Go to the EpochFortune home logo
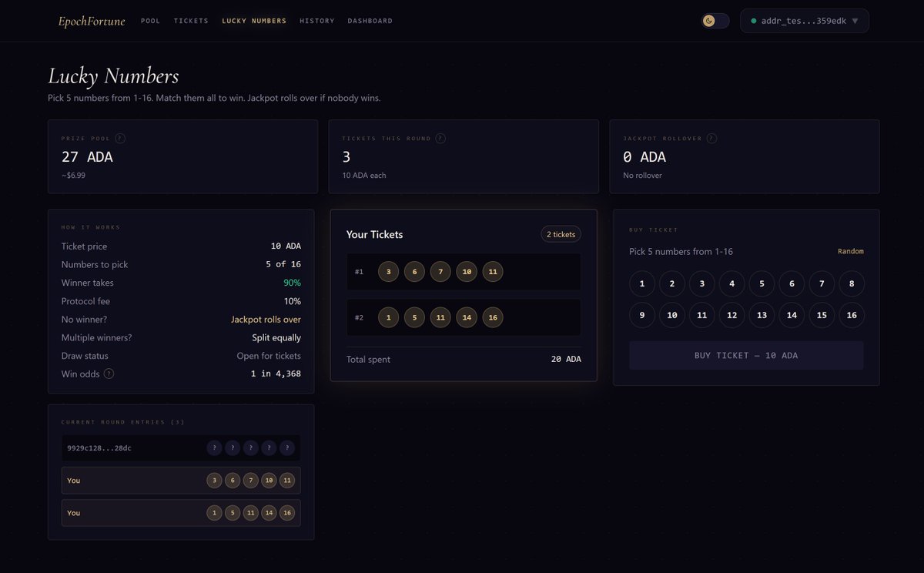This screenshot has height=573, width=924. (x=92, y=21)
